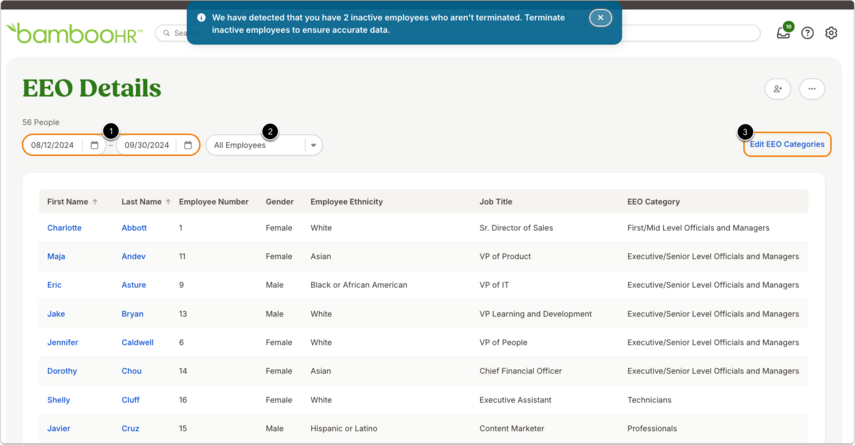Click the EEO Details page heading
Image resolution: width=855 pixels, height=445 pixels.
click(x=92, y=88)
